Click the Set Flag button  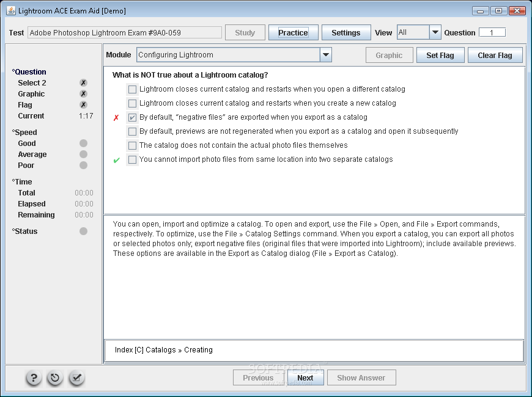(440, 55)
